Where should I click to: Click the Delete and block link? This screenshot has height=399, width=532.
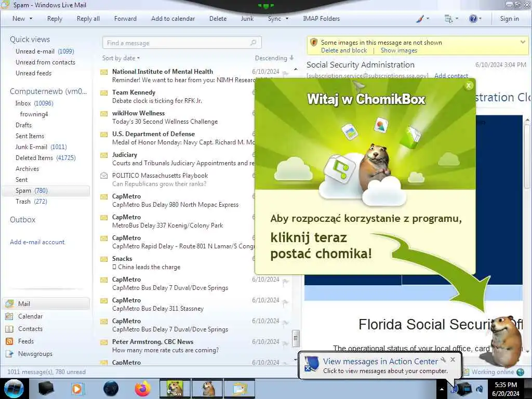(344, 50)
